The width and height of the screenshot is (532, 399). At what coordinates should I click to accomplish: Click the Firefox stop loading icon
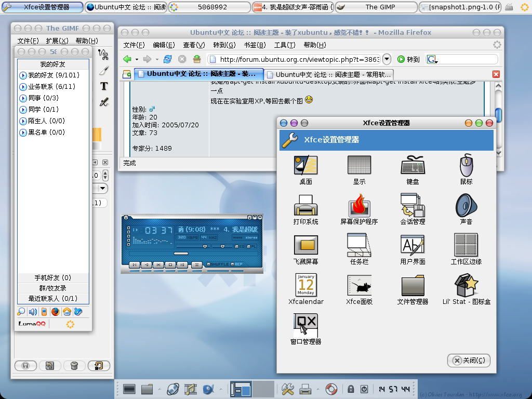pos(182,59)
